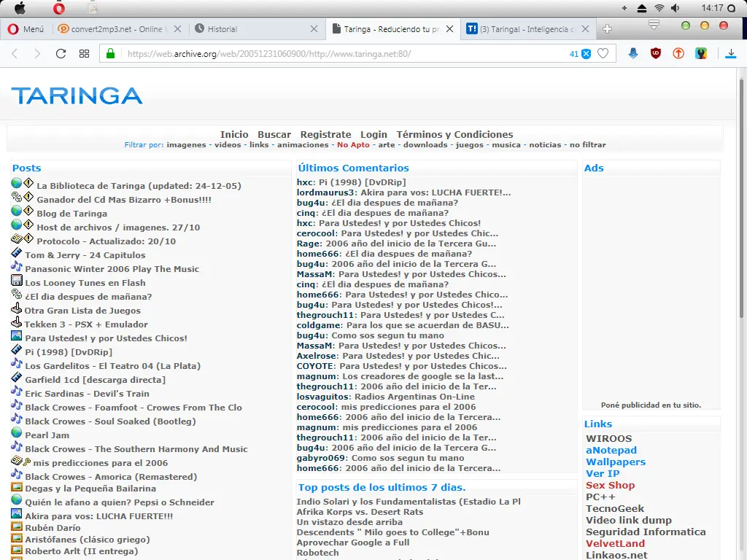Reload the page with the refresh icon

pos(61,54)
